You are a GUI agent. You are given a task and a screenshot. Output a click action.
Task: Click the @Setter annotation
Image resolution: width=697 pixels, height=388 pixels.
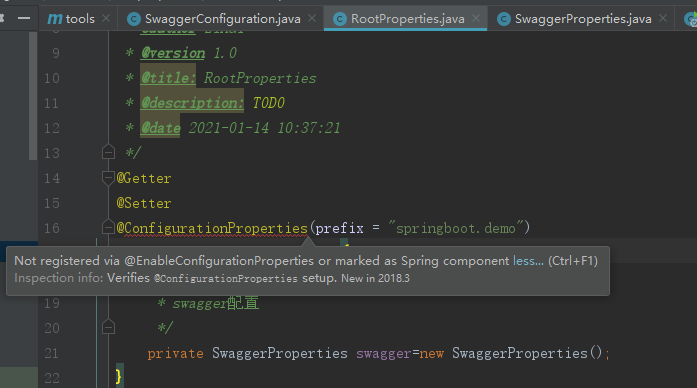pos(144,203)
